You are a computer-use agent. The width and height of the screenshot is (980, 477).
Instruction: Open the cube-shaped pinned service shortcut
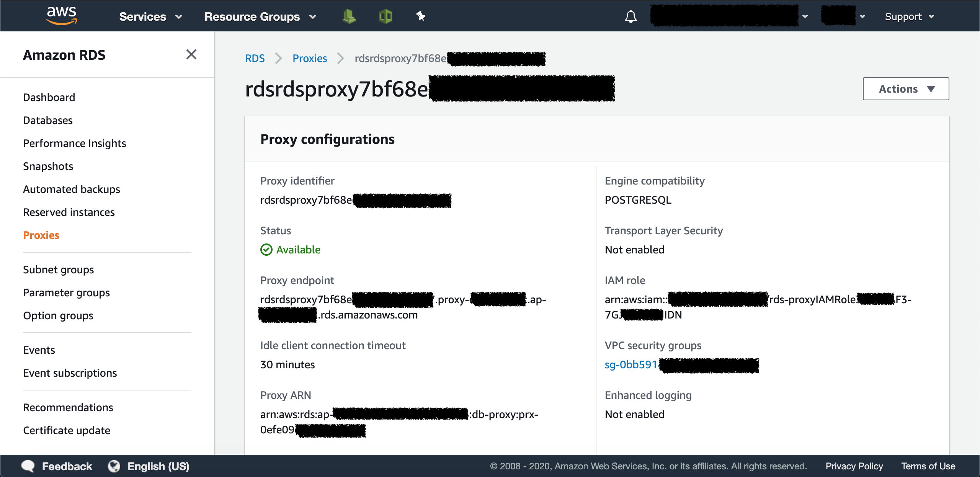coord(385,16)
